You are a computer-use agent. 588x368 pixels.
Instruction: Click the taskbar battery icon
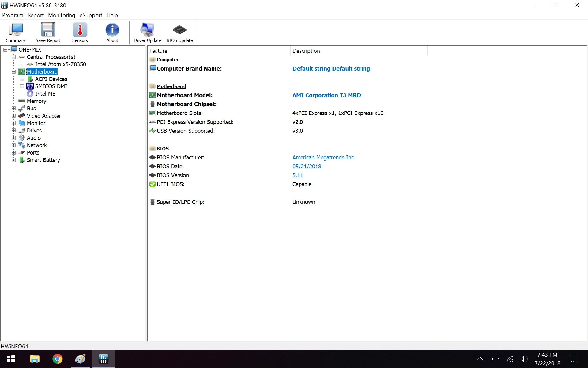[495, 359]
